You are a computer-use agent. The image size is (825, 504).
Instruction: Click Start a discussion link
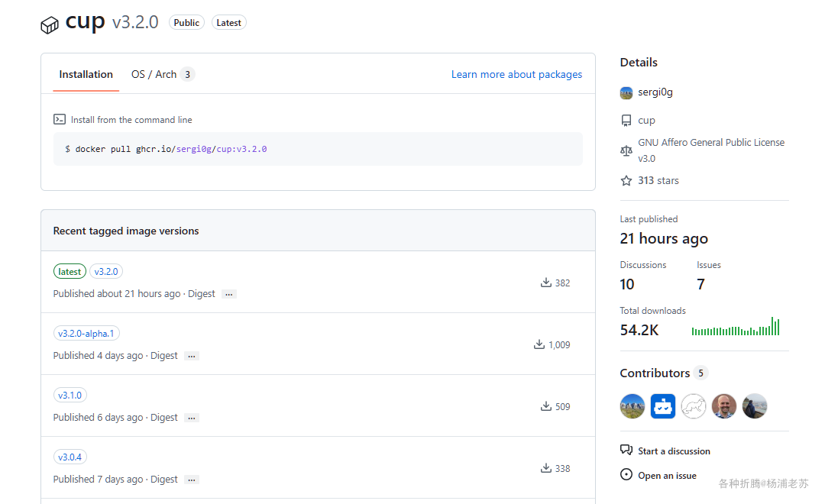coord(674,451)
